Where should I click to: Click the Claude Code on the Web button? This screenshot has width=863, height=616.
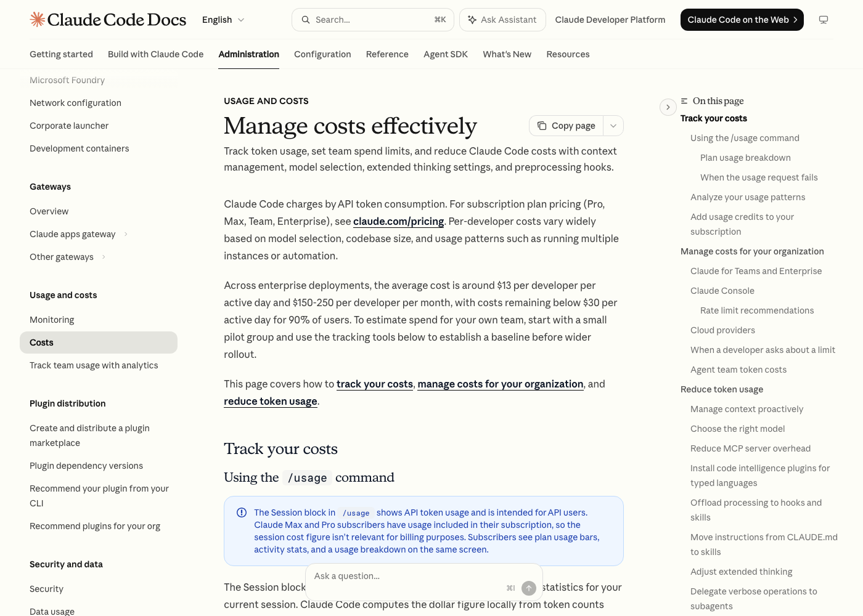click(x=742, y=20)
